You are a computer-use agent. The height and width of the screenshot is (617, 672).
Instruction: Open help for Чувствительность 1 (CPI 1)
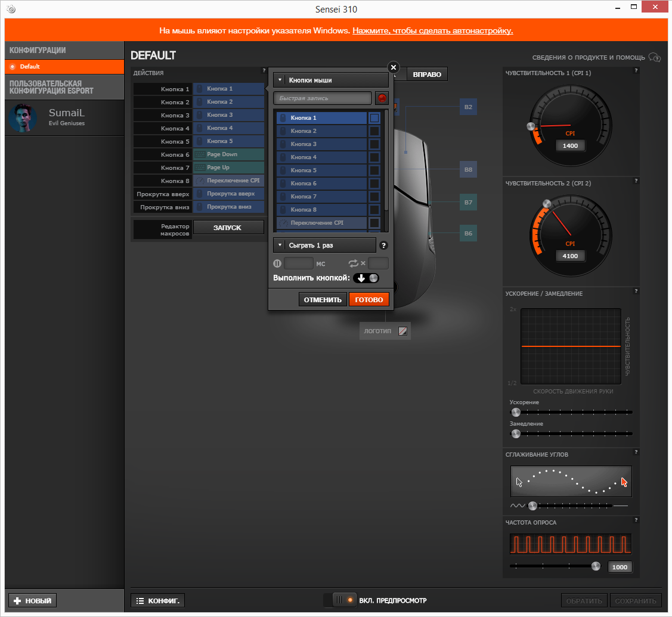coord(636,71)
